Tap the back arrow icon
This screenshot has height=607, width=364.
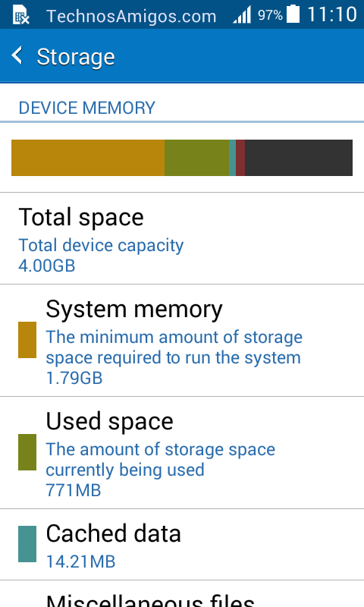[17, 55]
